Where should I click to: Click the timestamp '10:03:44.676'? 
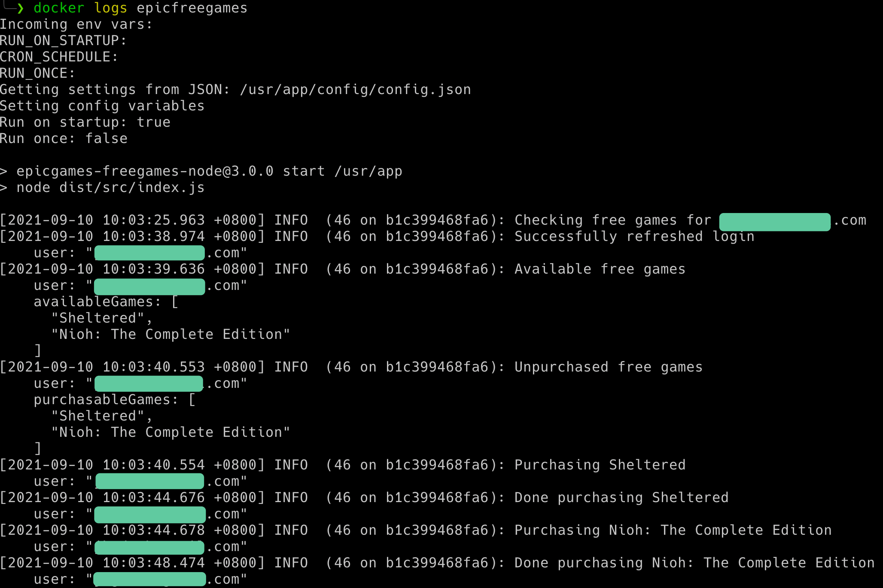tap(154, 498)
